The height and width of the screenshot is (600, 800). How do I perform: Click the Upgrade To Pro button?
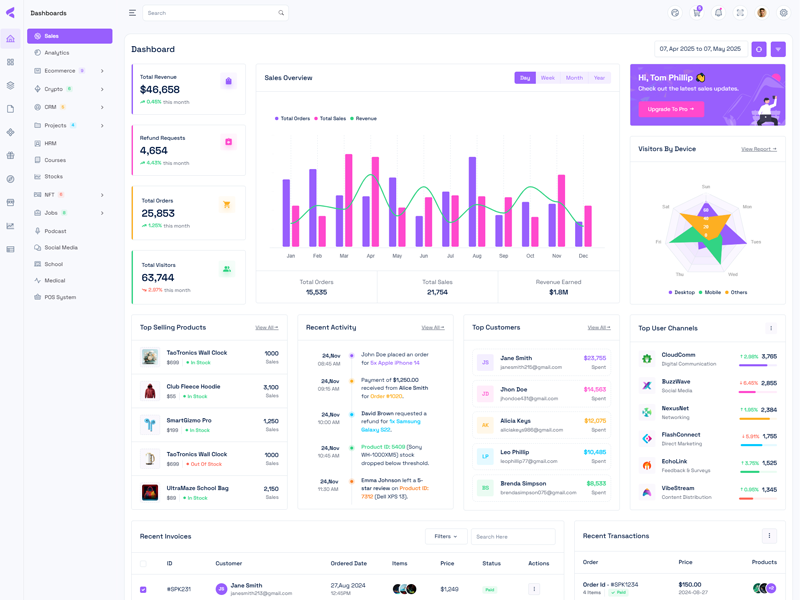point(671,109)
